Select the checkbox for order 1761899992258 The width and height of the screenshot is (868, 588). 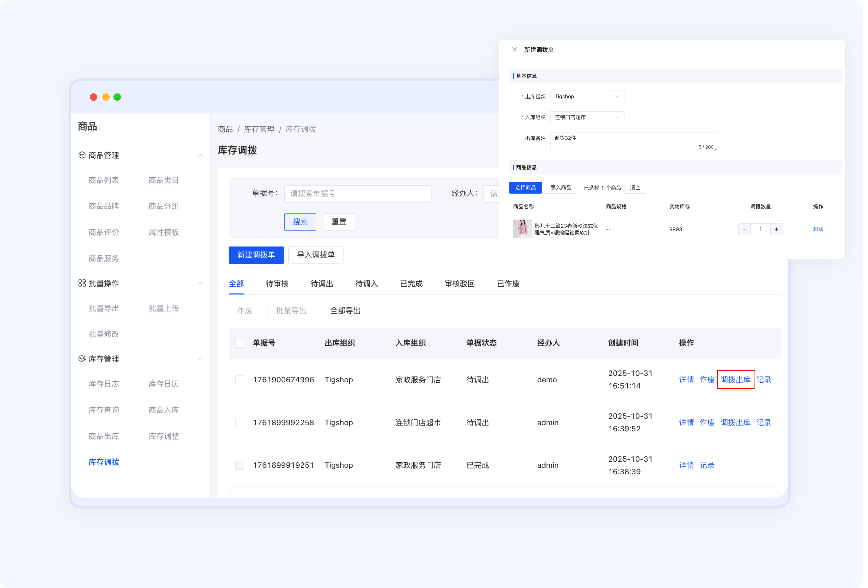239,422
